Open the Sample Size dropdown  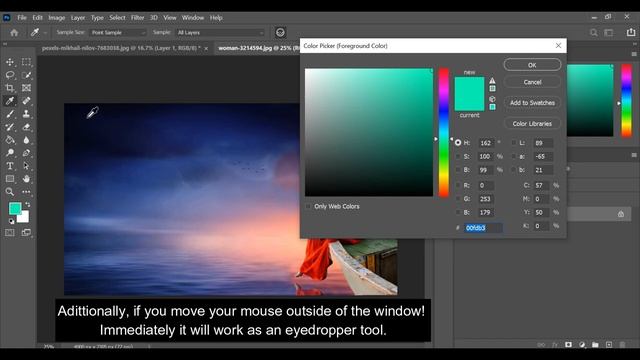click(118, 33)
